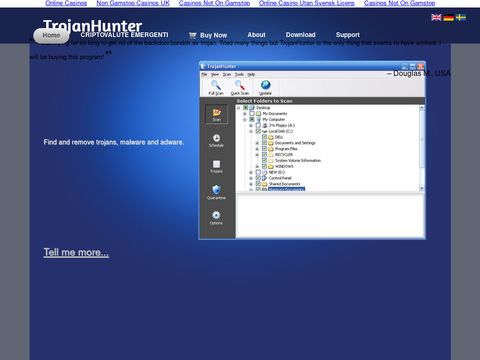Check the NEW (D:) checkbox

coord(258,172)
